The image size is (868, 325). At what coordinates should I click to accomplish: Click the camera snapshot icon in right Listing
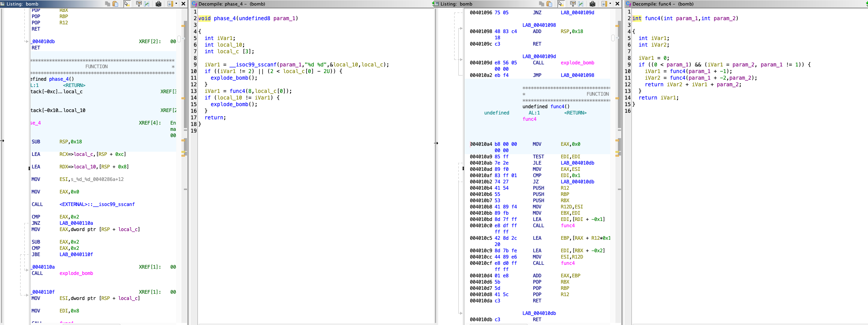pyautogui.click(x=592, y=4)
